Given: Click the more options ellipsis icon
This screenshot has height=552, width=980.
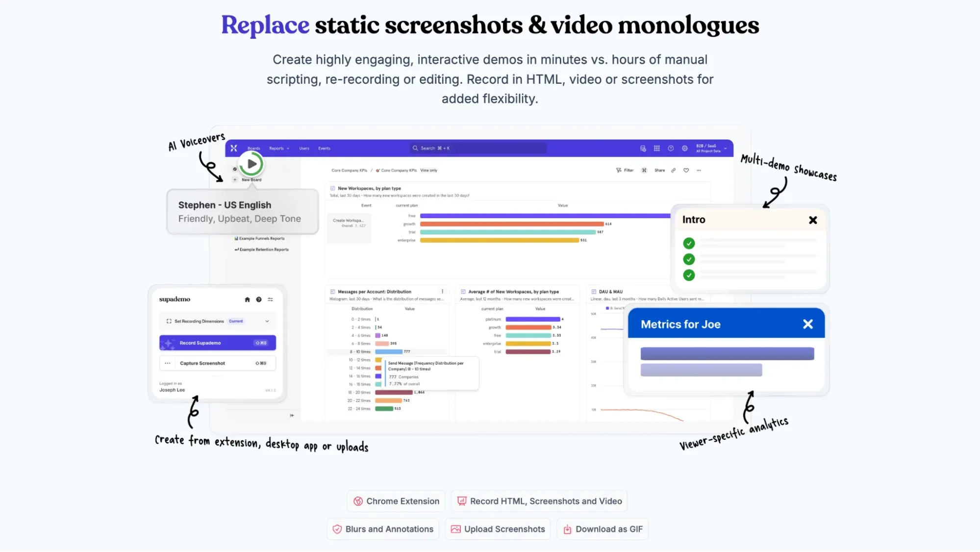Looking at the screenshot, I should click(167, 364).
